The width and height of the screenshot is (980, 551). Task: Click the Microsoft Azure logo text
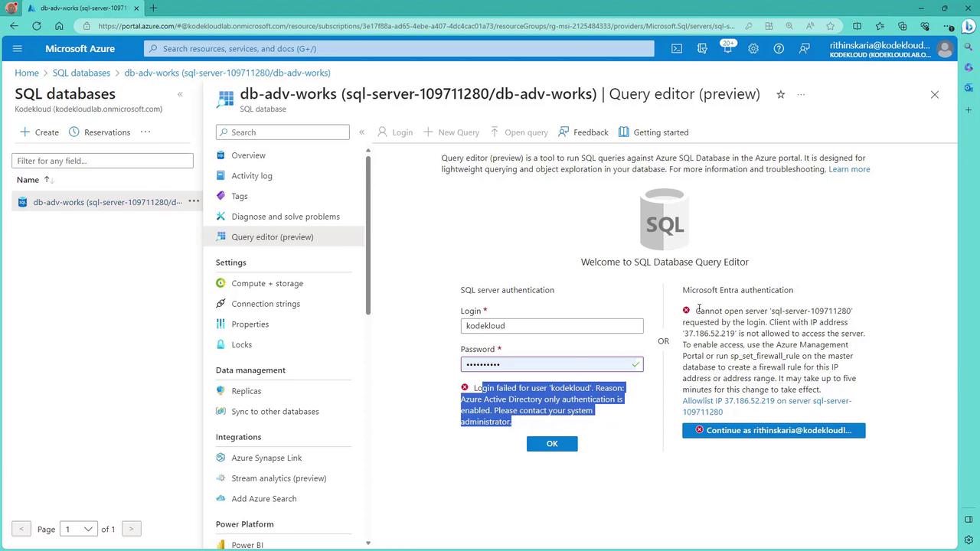click(x=80, y=48)
